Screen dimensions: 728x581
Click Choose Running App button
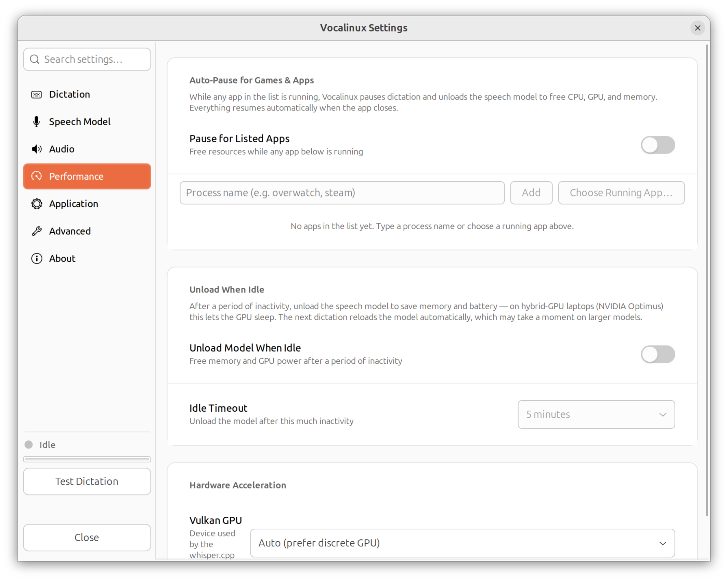(x=621, y=193)
